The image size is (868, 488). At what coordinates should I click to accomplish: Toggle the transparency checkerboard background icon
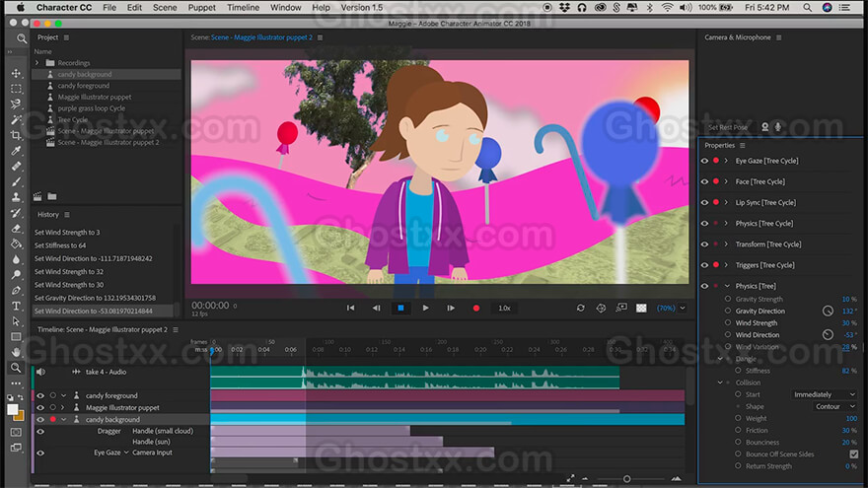[x=641, y=308]
